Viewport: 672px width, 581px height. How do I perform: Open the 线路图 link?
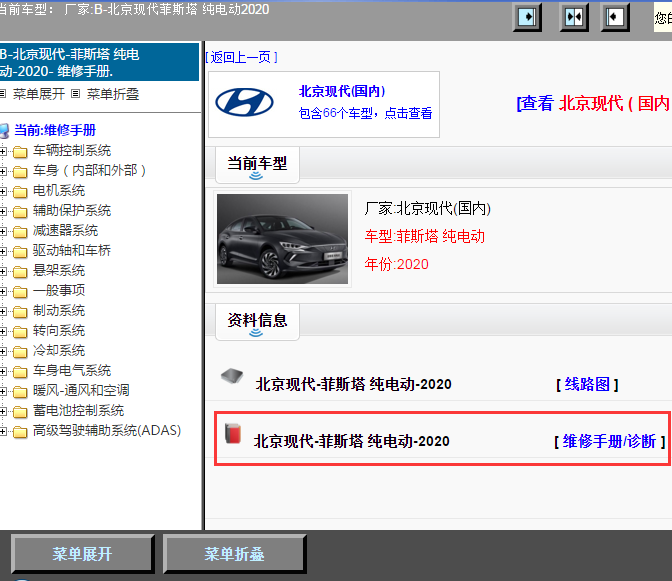[x=587, y=384]
